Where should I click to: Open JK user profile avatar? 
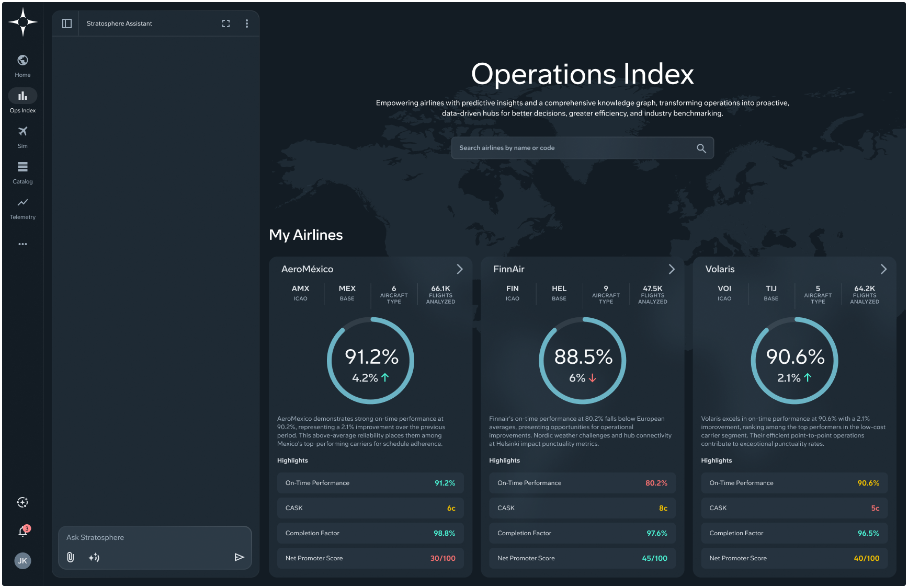(22, 561)
